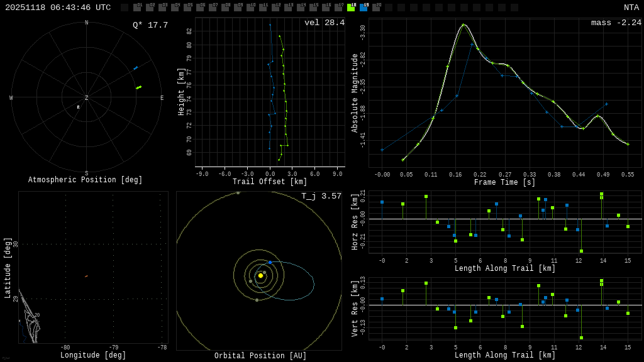Click the green camera 18 indicator

tap(351, 8)
